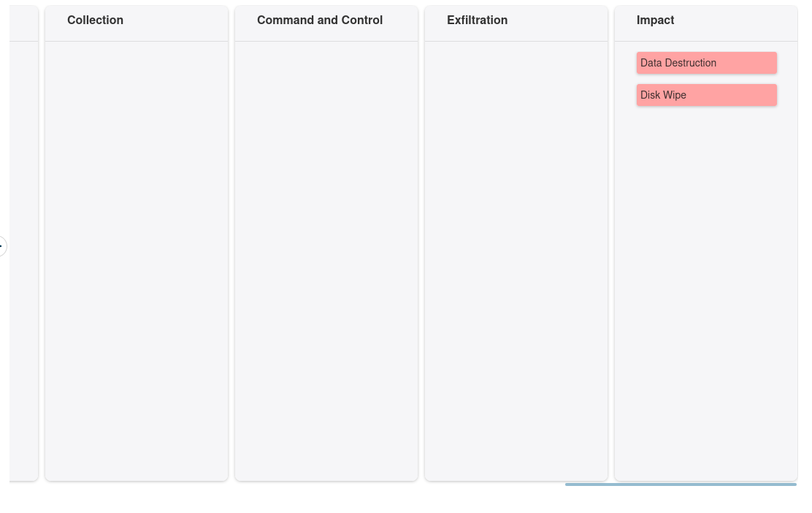Click the header of the cut-off left column
This screenshot has width=812, height=513.
(x=23, y=22)
